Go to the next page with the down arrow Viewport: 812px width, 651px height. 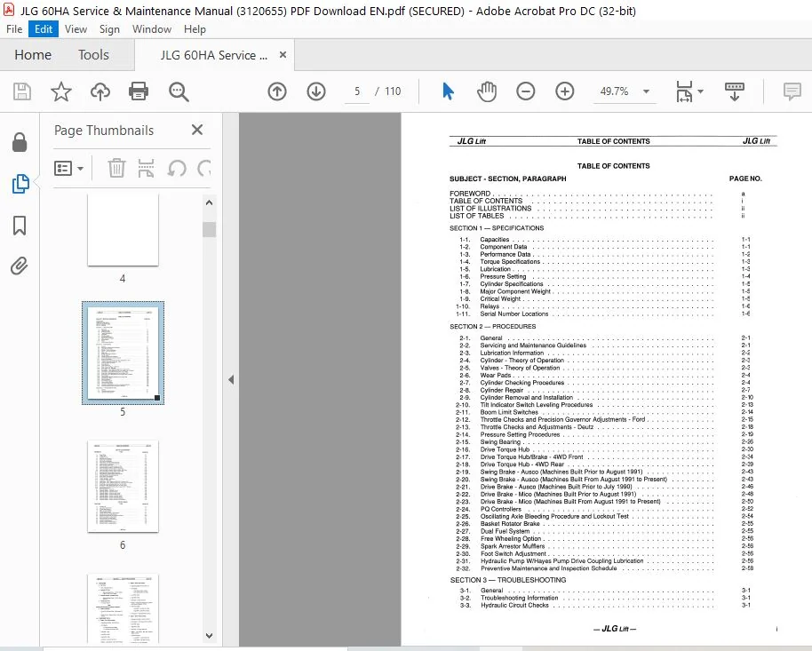(x=316, y=91)
